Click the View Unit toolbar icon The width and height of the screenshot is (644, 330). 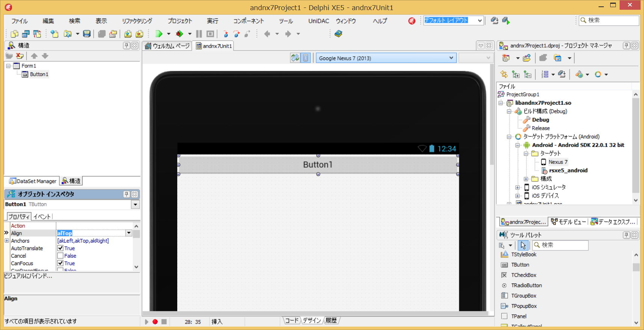point(15,34)
